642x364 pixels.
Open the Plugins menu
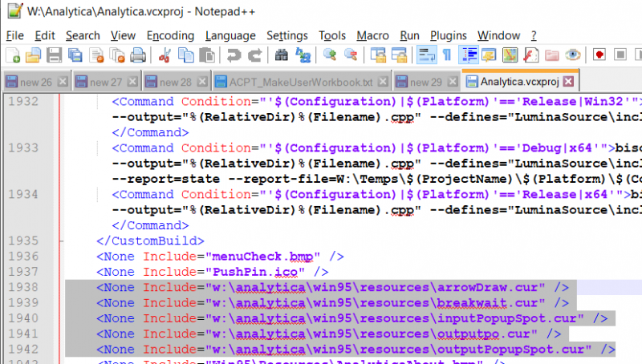point(449,36)
